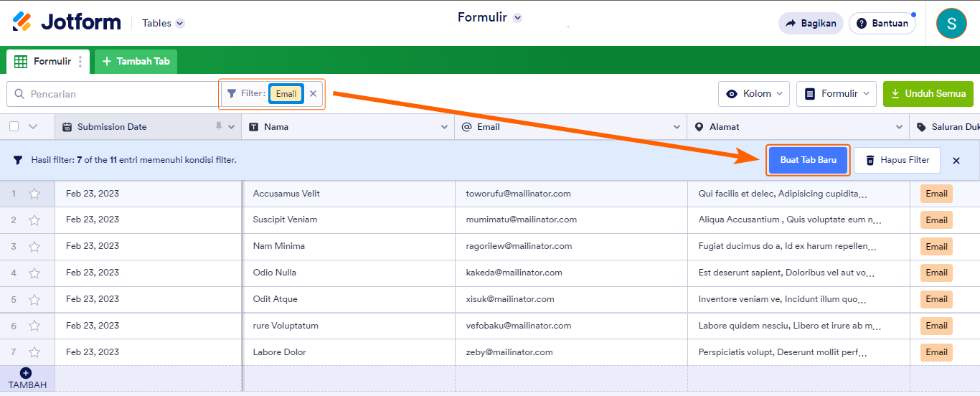Remove the Email filter with X

[x=313, y=93]
